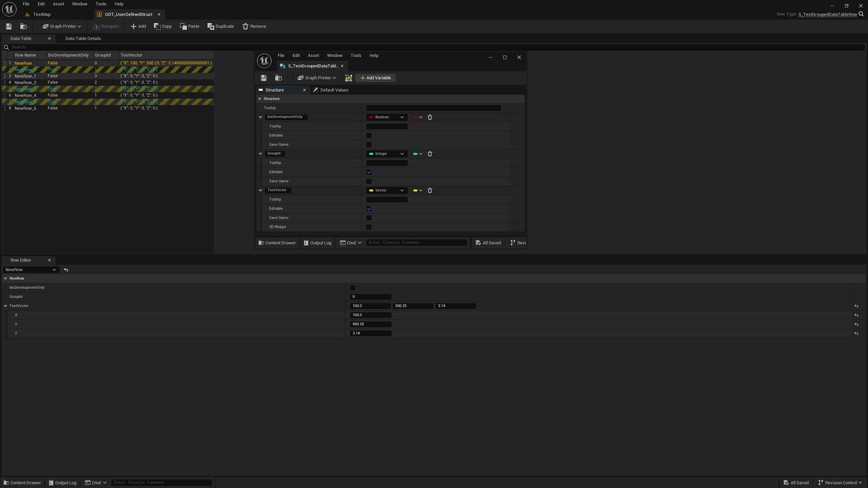Viewport: 868px width, 488px height.
Task: Reset the row selector with the arrow beside NewRow
Action: (x=66, y=270)
